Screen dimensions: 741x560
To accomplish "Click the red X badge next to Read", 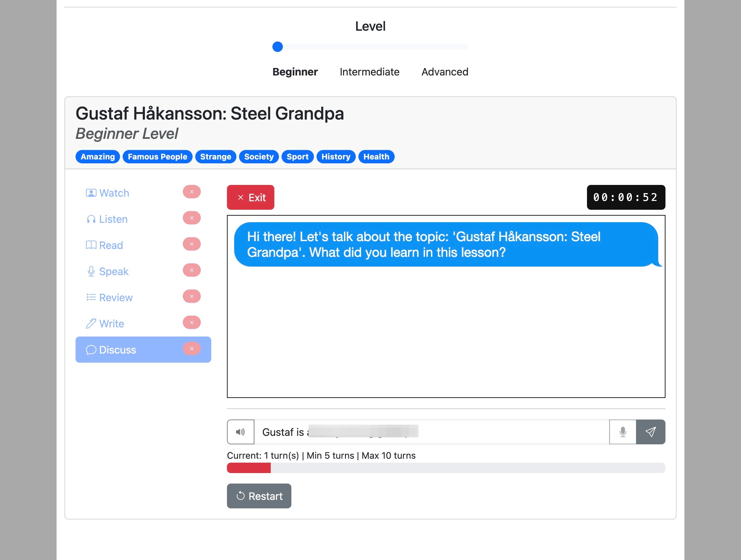I will (192, 244).
